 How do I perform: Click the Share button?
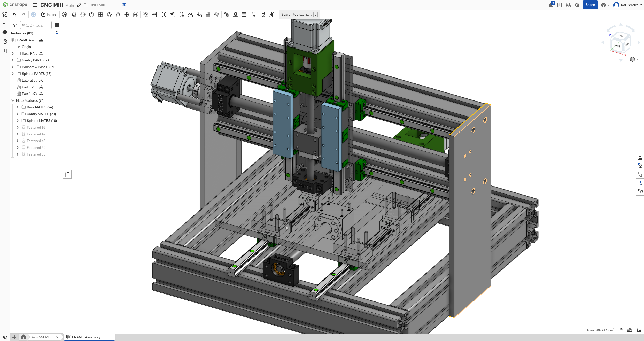click(x=590, y=5)
